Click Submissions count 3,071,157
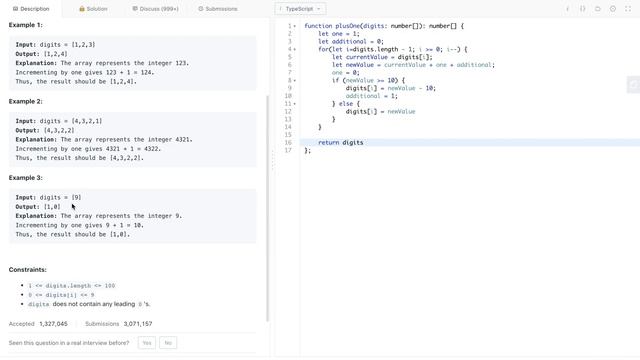Viewport: 640px width, 360px height. 138,324
